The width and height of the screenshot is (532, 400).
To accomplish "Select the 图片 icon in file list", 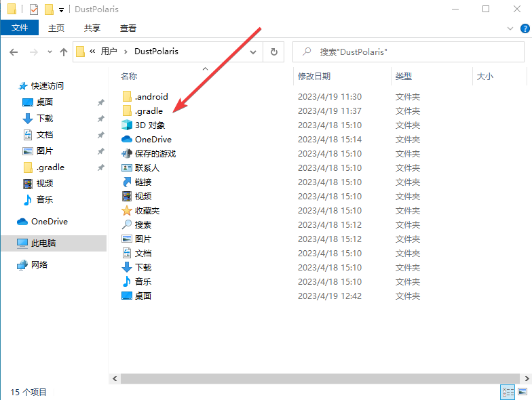I will tap(127, 239).
